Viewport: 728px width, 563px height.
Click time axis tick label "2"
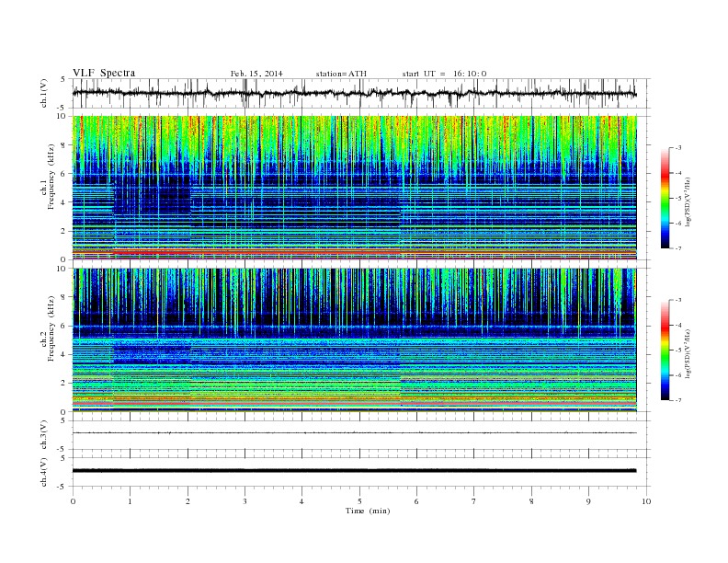[188, 501]
